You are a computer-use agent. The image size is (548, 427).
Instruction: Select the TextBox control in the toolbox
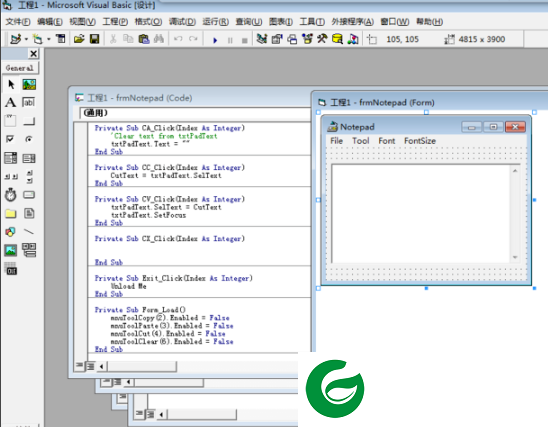tap(29, 102)
